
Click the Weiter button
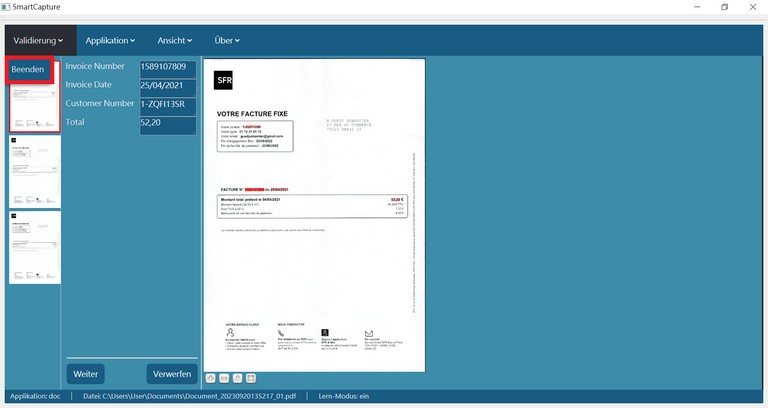click(x=86, y=374)
